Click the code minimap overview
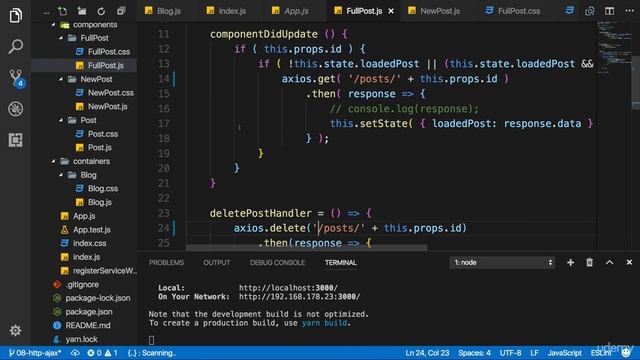Viewport: 640px width, 360px height. [614, 49]
